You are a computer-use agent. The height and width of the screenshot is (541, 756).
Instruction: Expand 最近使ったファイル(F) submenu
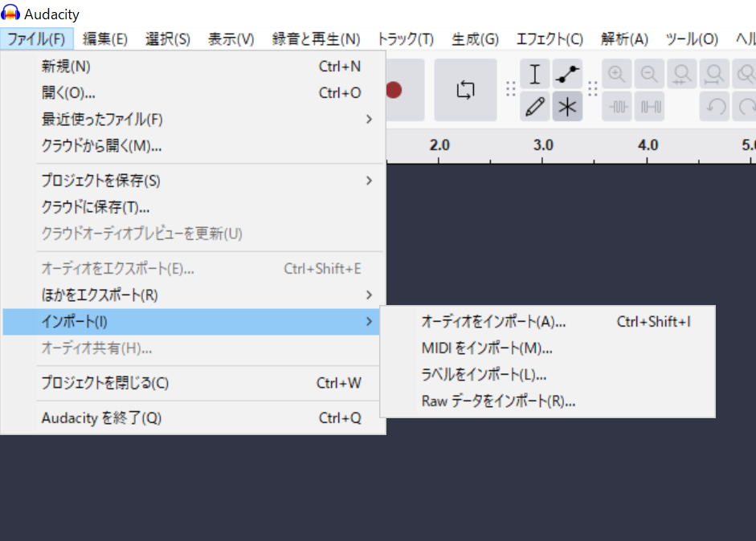pos(192,119)
